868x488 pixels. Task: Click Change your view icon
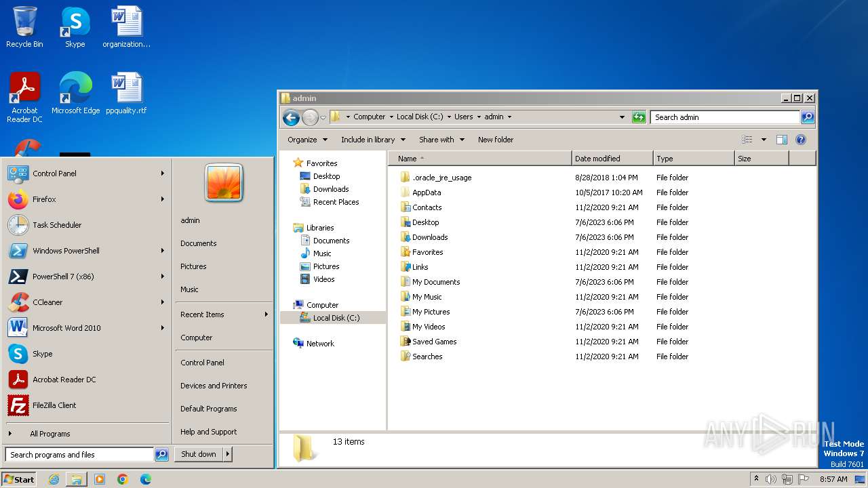pos(747,140)
